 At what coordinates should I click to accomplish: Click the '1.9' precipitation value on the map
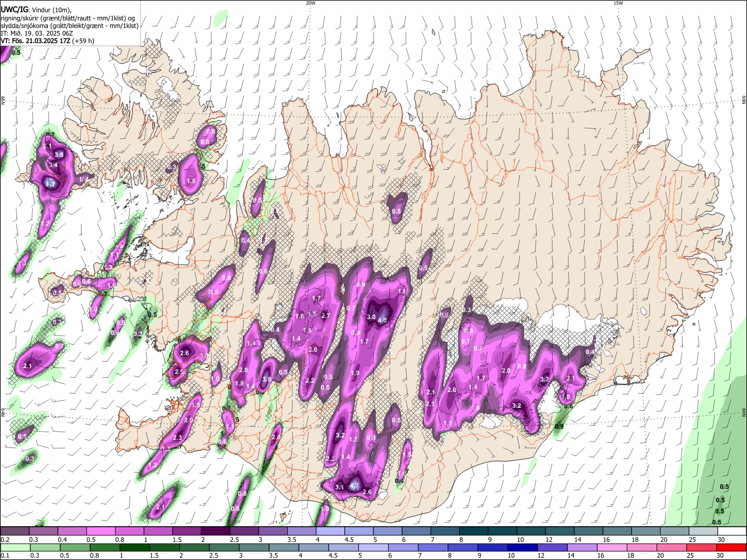pyautogui.click(x=355, y=373)
